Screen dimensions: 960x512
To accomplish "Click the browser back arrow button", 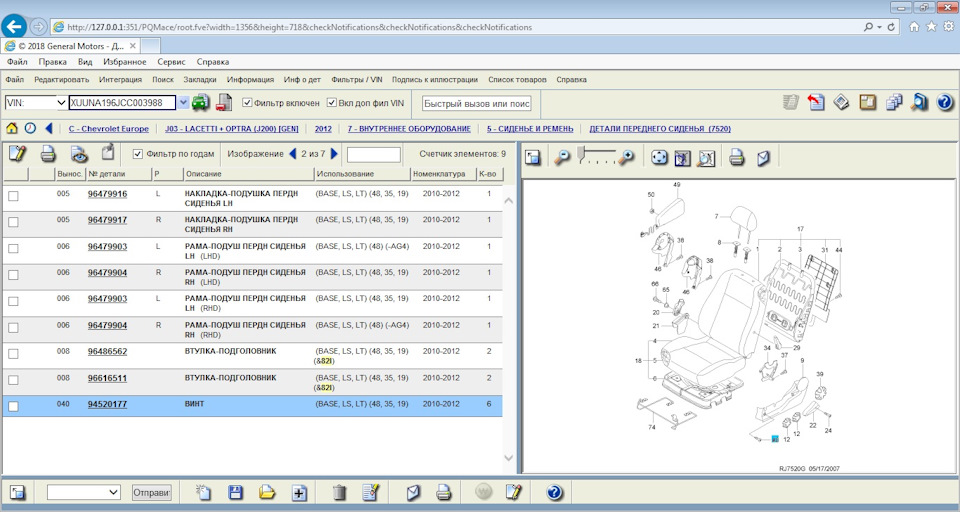I will tap(14, 26).
